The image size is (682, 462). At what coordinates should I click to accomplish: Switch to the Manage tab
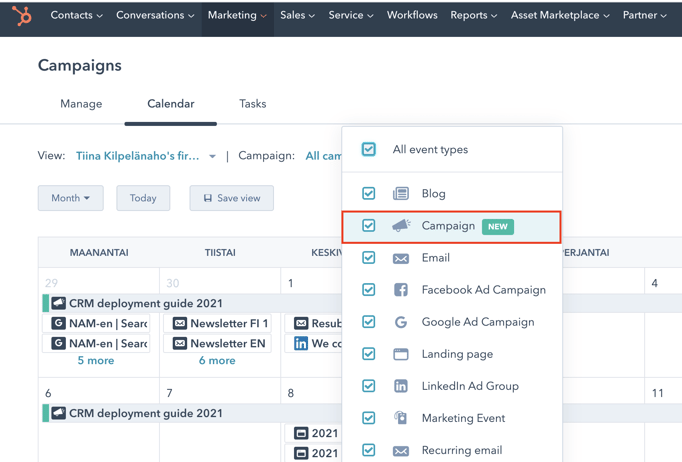click(81, 104)
